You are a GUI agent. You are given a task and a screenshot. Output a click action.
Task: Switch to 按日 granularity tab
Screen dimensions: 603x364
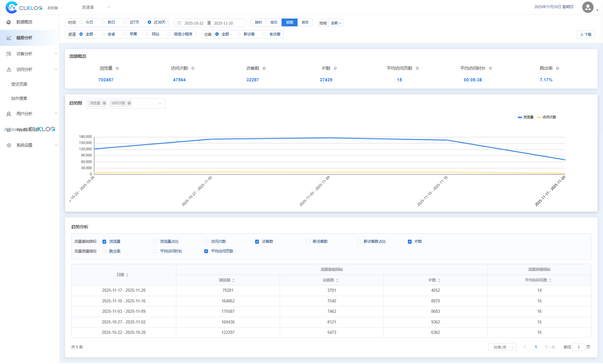274,23
